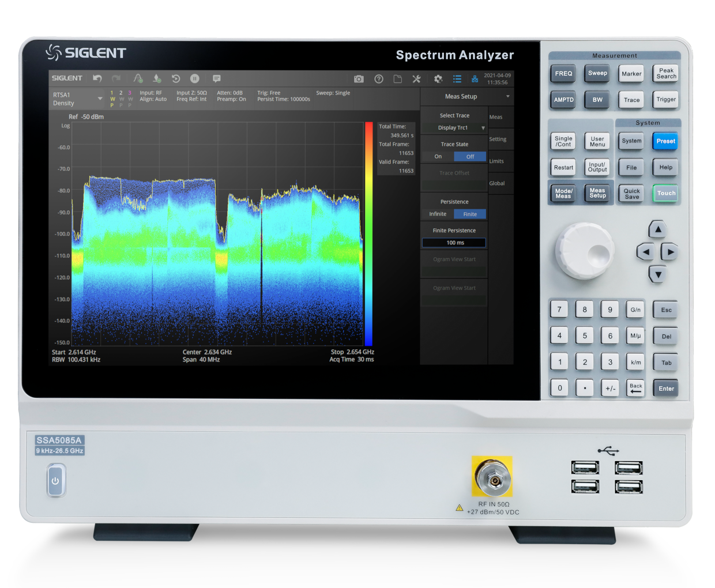Turn Trace State On
Image resolution: width=715 pixels, height=588 pixels.
(438, 157)
